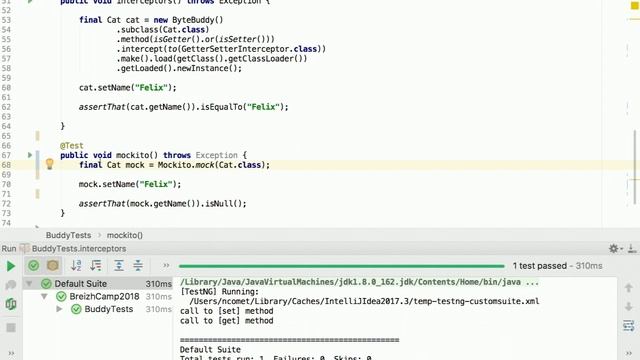Click the editor vertical scrollbar thumb
The image size is (640, 360).
pos(636,166)
